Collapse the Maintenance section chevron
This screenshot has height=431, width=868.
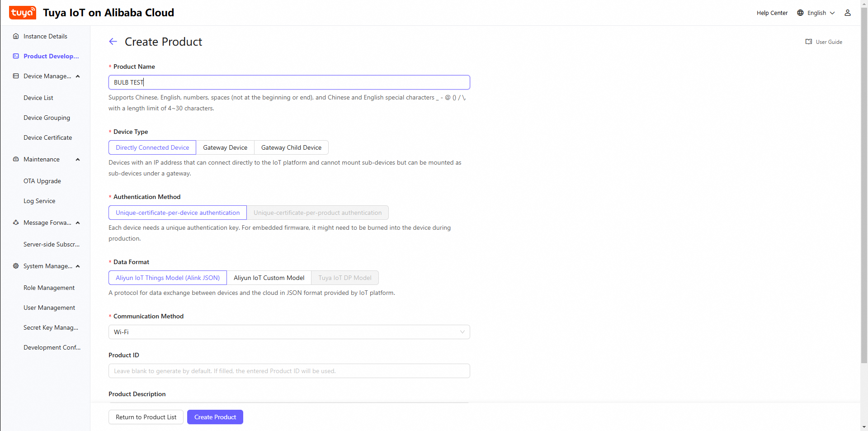coord(78,159)
